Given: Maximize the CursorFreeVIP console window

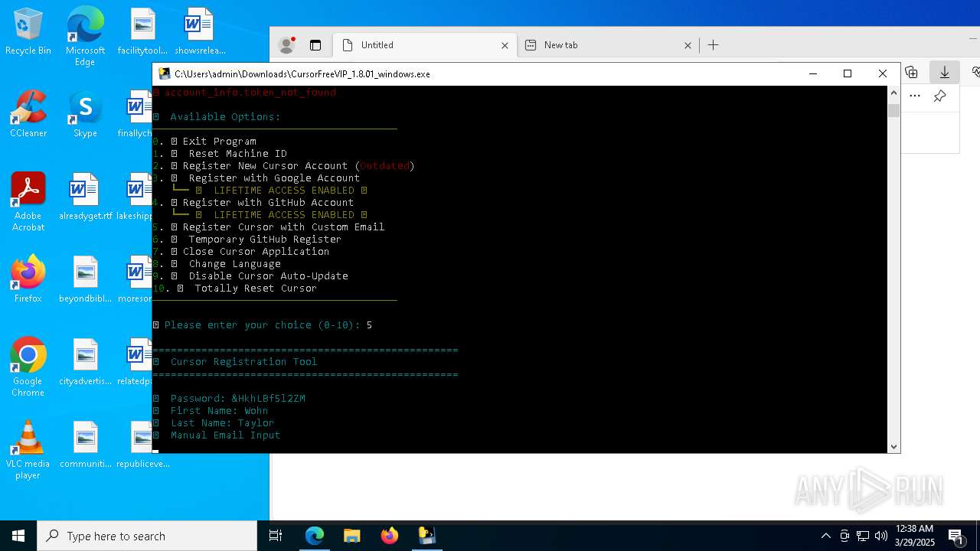Looking at the screenshot, I should point(848,73).
